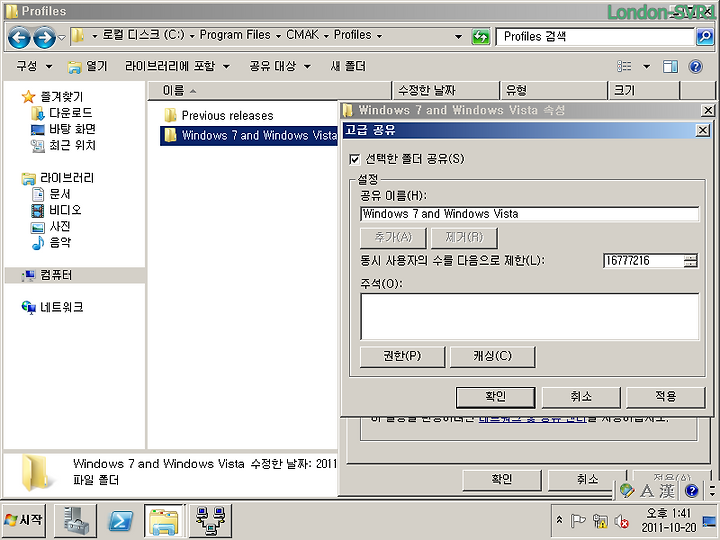This screenshot has height=540, width=720.
Task: Click 열기 in the toolbar
Action: click(88, 67)
